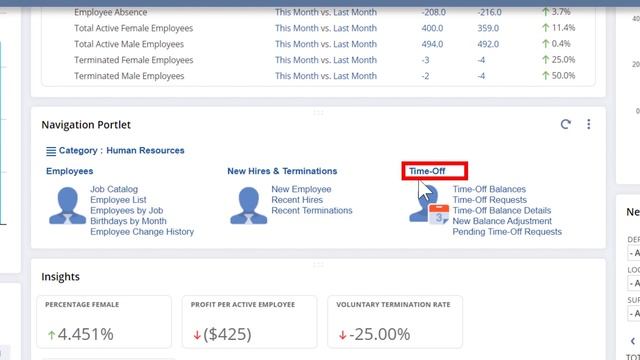Open the Human Resources category link
Image resolution: width=640 pixels, height=360 pixels.
coord(145,150)
